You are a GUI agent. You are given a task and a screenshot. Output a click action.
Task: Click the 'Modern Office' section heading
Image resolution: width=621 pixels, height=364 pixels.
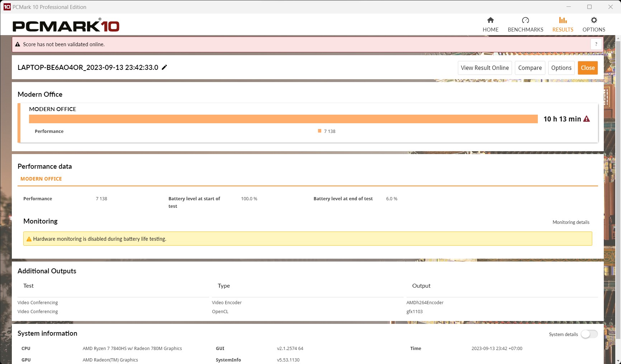click(40, 94)
